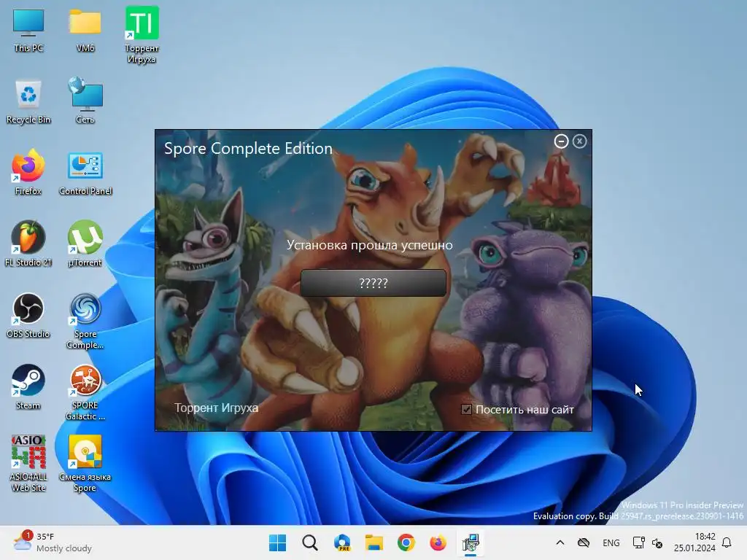Minimize the Spore Complete Edition installer
The width and height of the screenshot is (747, 560).
click(x=561, y=141)
